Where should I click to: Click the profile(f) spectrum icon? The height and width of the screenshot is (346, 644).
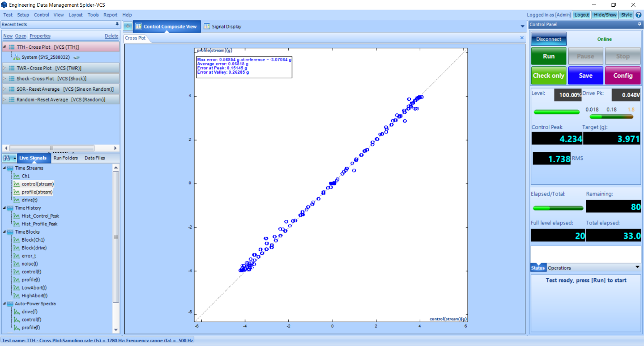(x=17, y=327)
